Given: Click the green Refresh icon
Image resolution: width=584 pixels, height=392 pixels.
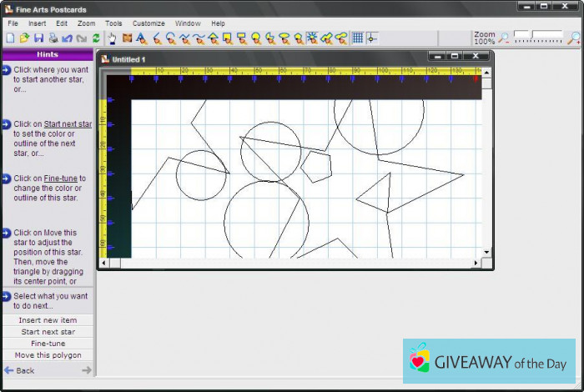Looking at the screenshot, I should [96, 38].
